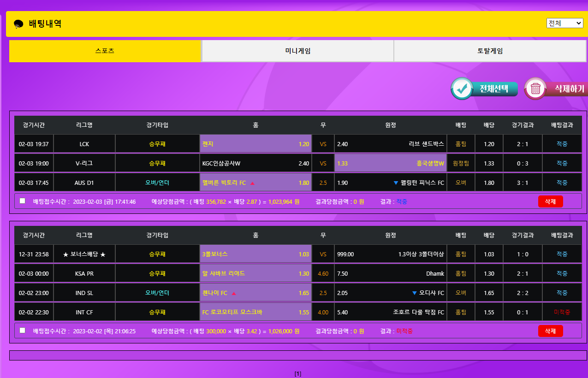Click the trash can icon on 삭제하기

pos(535,89)
